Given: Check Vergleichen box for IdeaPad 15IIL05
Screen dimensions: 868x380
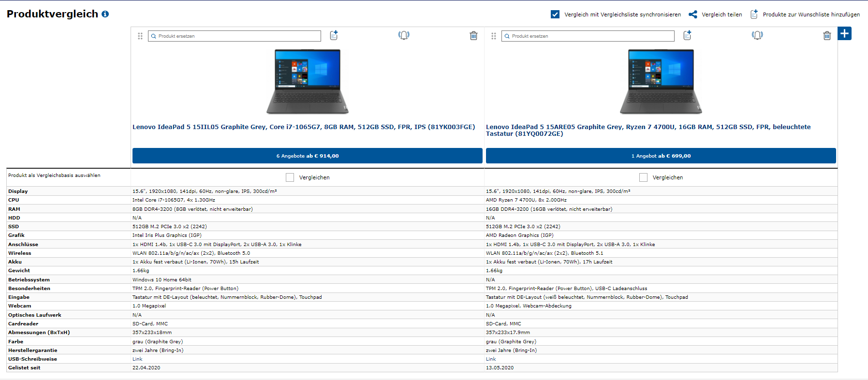Looking at the screenshot, I should (x=290, y=177).
